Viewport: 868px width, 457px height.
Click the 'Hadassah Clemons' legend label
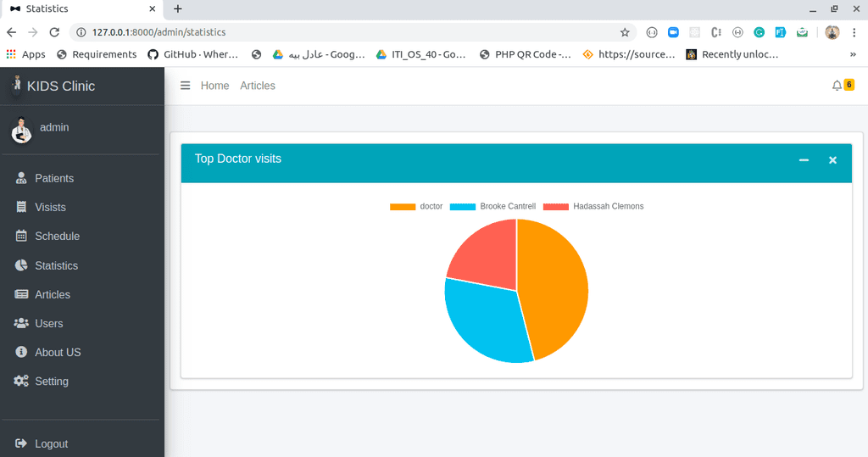(609, 206)
